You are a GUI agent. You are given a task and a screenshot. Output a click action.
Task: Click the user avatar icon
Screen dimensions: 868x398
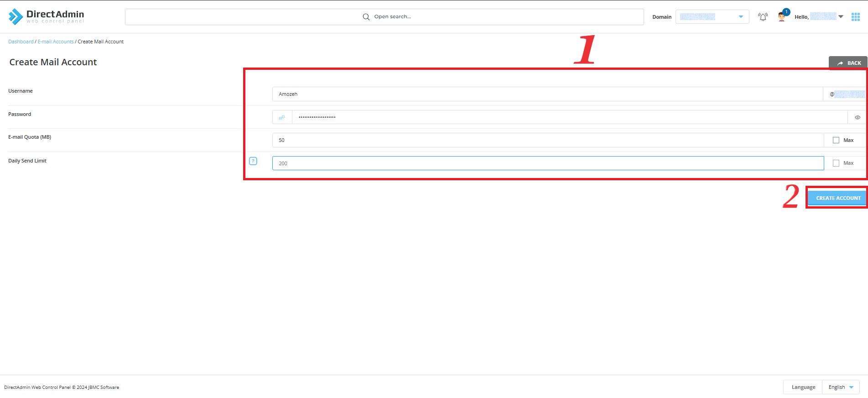[x=782, y=17]
